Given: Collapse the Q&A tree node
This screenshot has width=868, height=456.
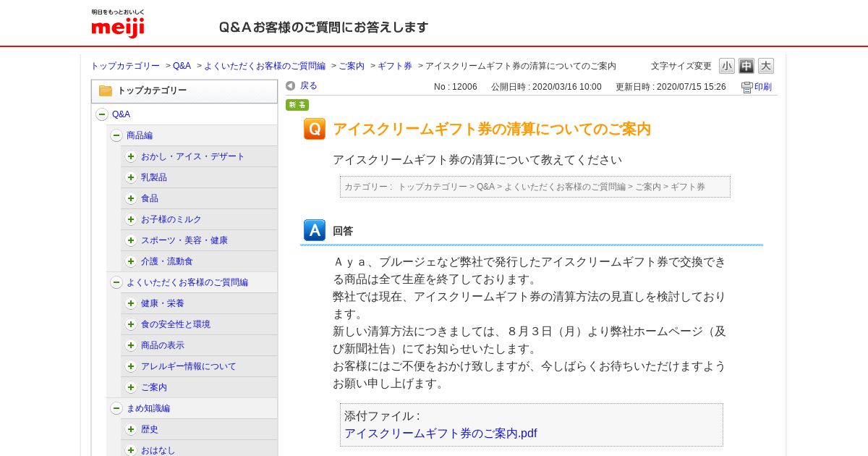Looking at the screenshot, I should pos(102,114).
